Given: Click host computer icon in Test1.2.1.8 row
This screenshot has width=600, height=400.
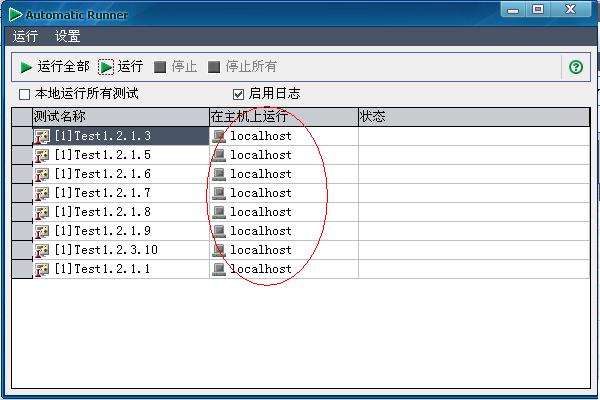Looking at the screenshot, I should pyautogui.click(x=219, y=212).
